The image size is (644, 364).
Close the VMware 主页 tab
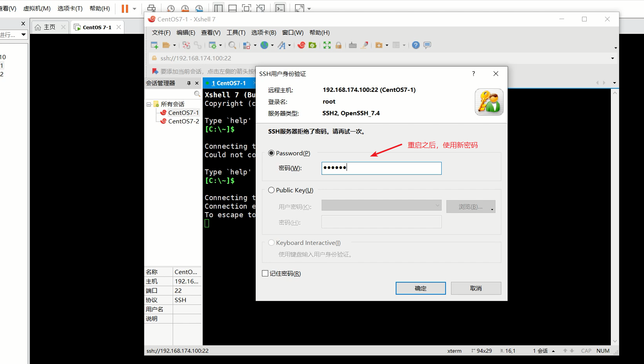(x=63, y=27)
